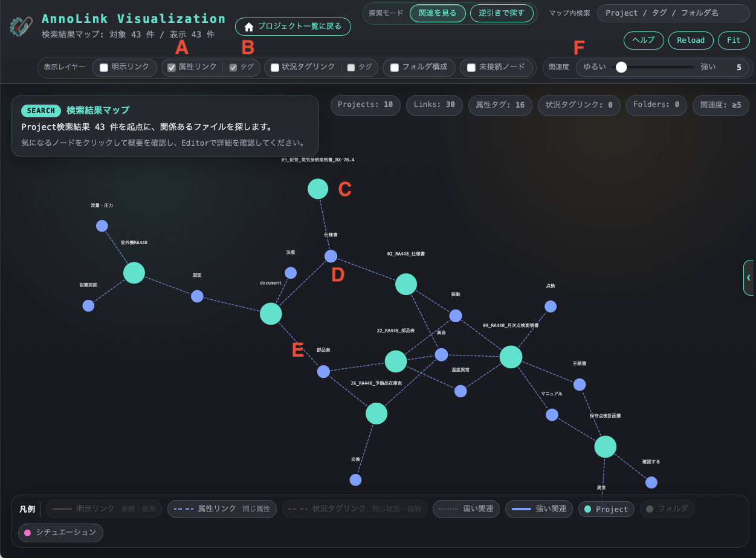The height and width of the screenshot is (558, 756).
Task: Switch to 関連を見る exploration mode
Action: (438, 13)
